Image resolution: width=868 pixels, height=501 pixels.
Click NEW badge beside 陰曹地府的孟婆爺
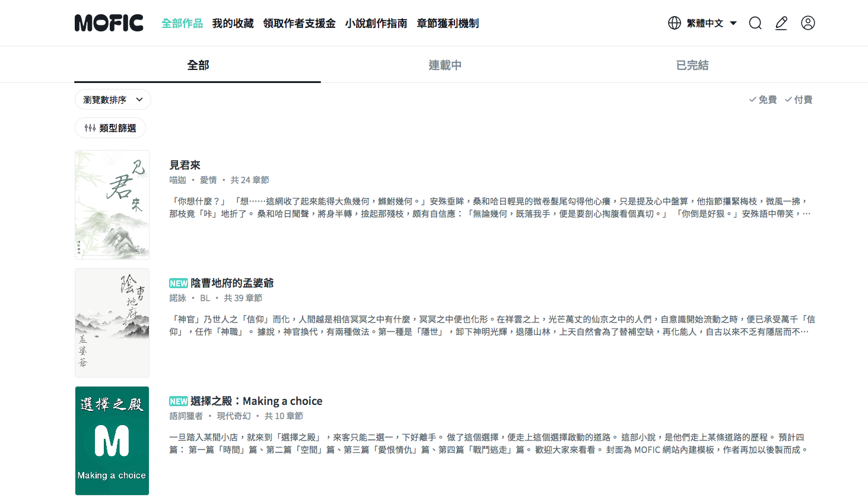pyautogui.click(x=179, y=283)
